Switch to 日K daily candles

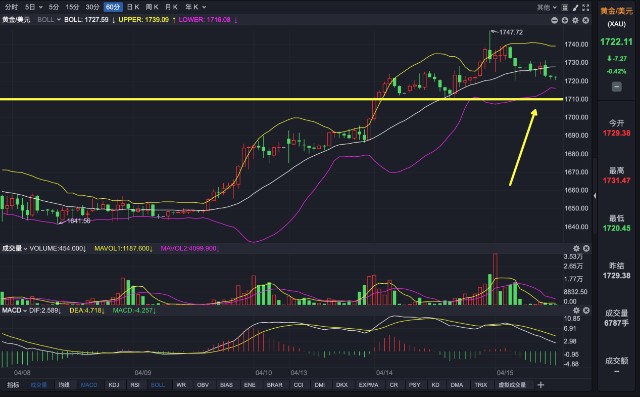click(x=133, y=7)
